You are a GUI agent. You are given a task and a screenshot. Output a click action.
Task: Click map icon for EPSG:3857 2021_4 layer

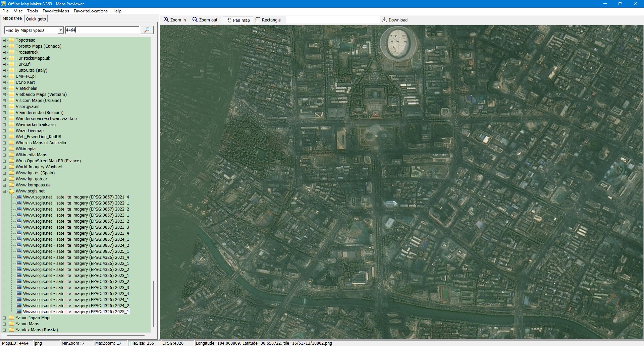pos(19,197)
